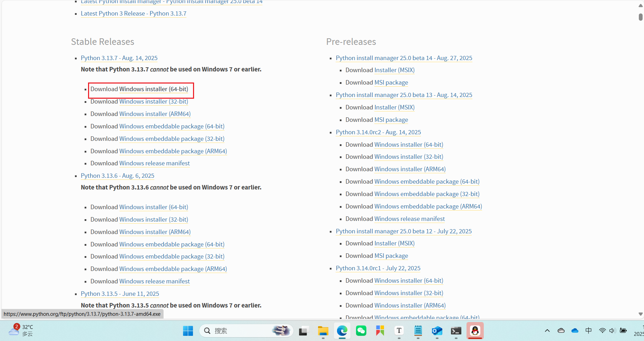
Task: Open the blue OneDrive tray icon
Action: [x=575, y=331]
